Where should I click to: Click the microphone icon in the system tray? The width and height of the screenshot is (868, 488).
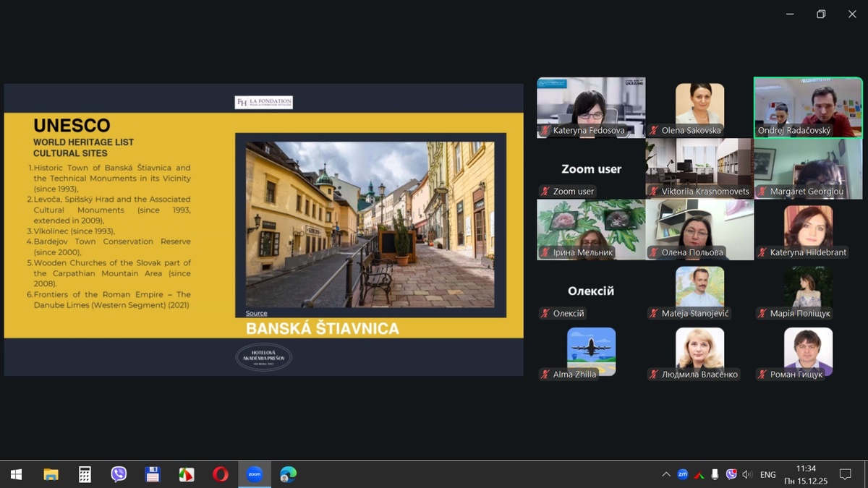coord(715,474)
